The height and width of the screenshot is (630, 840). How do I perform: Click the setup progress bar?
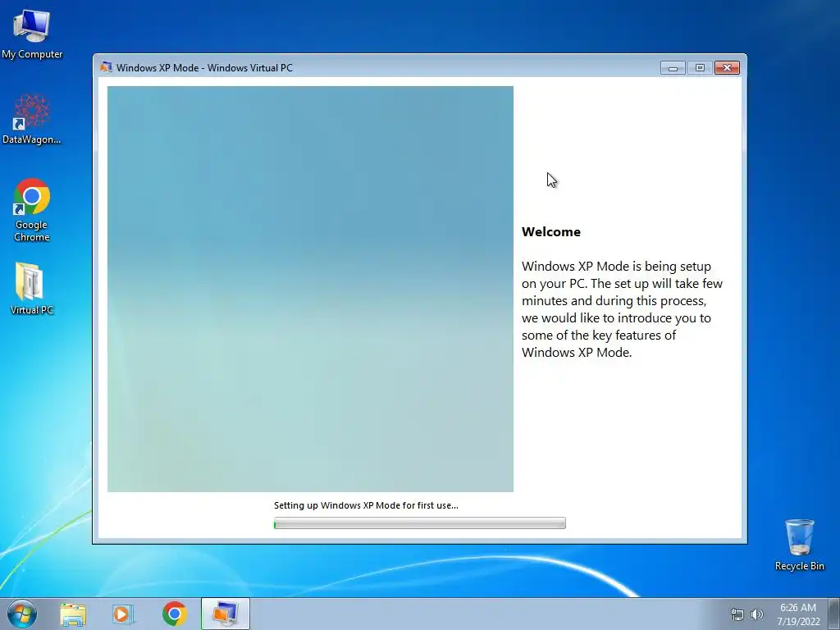[419, 523]
